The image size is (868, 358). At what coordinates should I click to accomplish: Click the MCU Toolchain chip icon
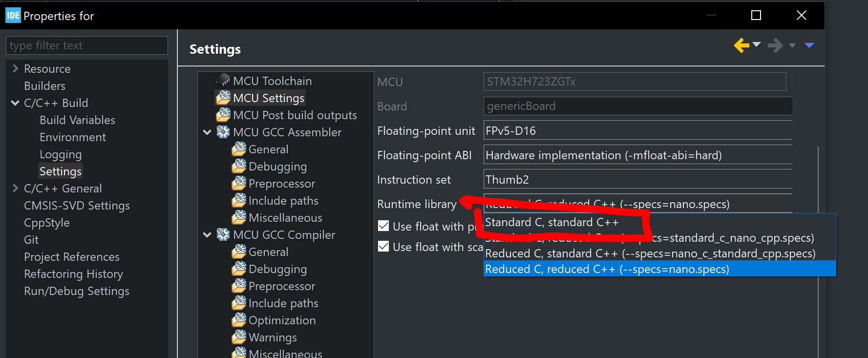click(x=223, y=80)
